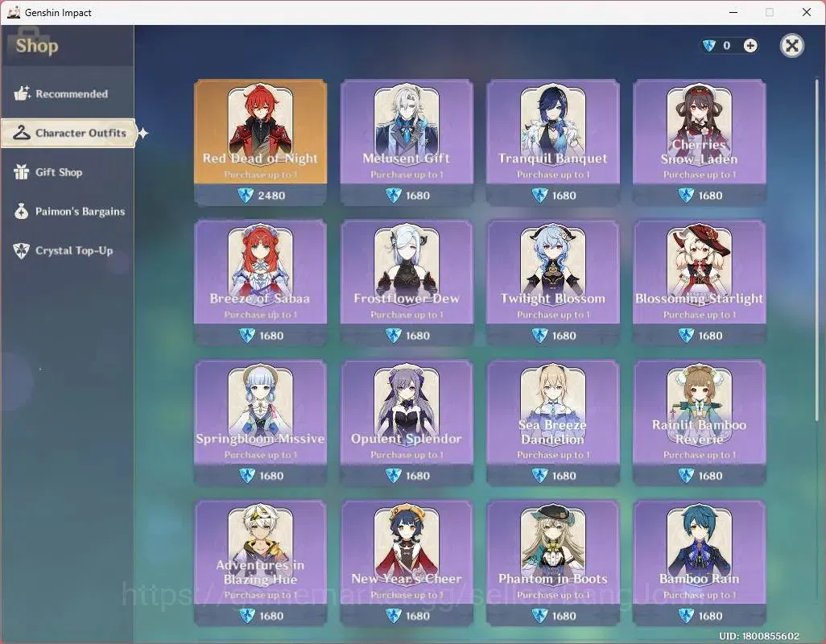Viewport: 826px width, 644px height.
Task: Click the crystal icon under Springbloom Missive
Action: (247, 476)
